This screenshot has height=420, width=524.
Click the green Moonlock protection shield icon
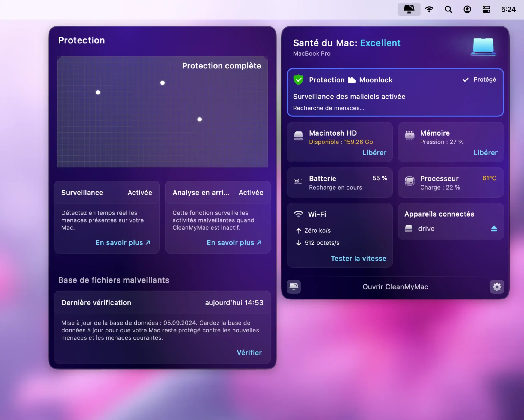tap(299, 80)
